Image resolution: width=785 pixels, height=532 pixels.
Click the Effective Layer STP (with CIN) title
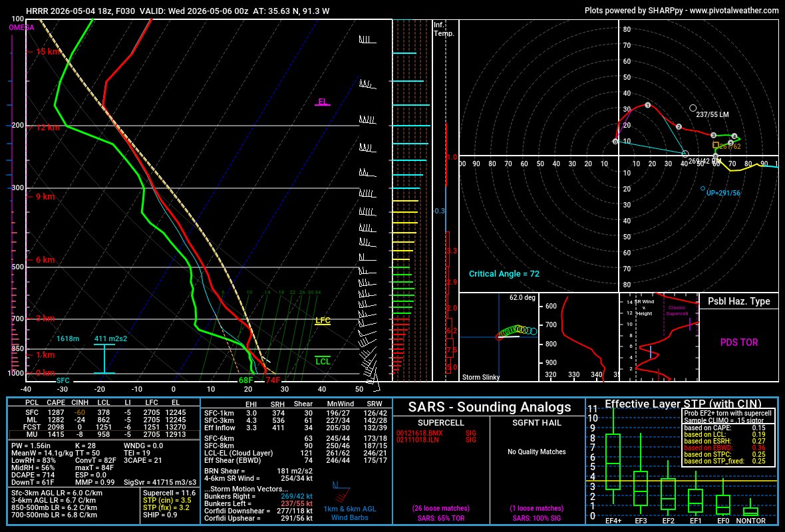[683, 404]
